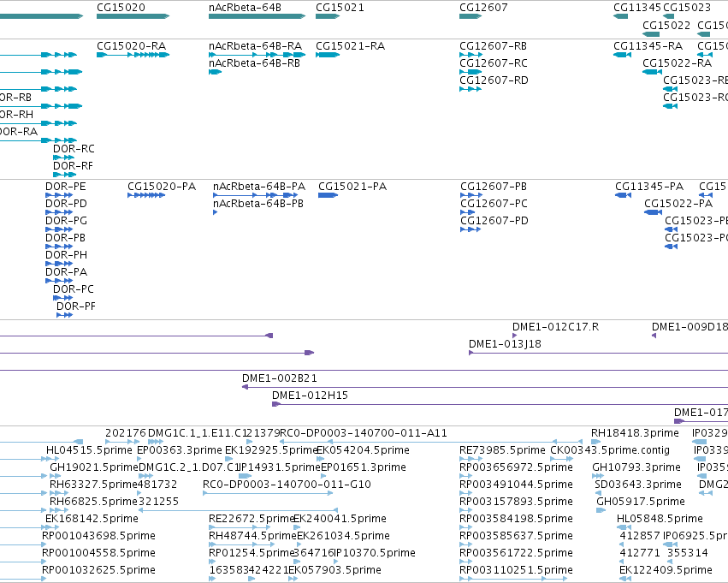Viewport: 728px width, 583px height.
Task: Select the CG15020 gene label
Action: 121,8
